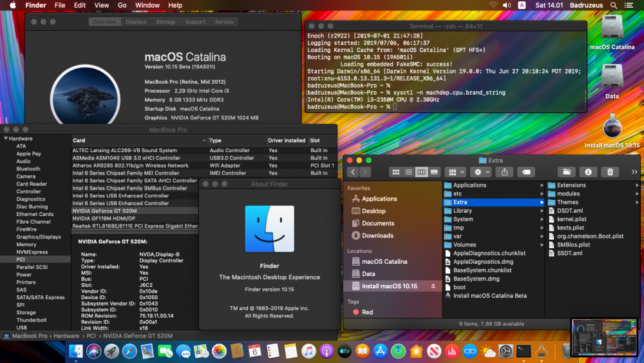Image resolution: width=644 pixels, height=363 pixels.
Task: Switch Finder to icon view
Action: [x=396, y=172]
